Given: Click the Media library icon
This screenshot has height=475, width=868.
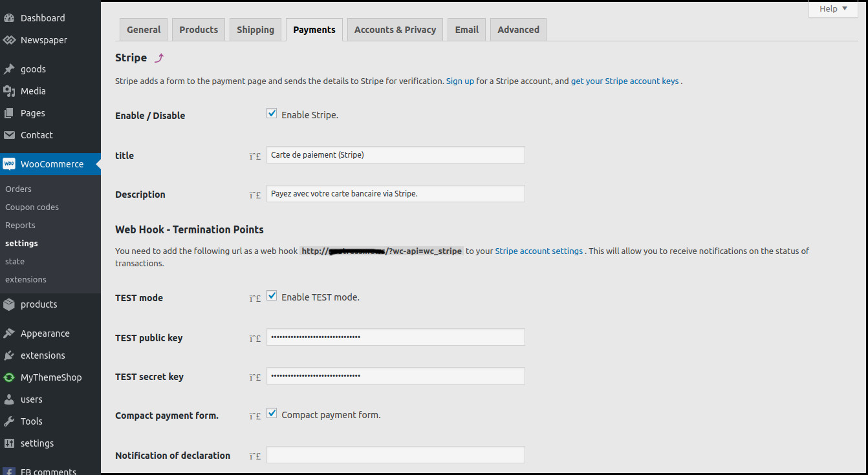Looking at the screenshot, I should tap(9, 91).
